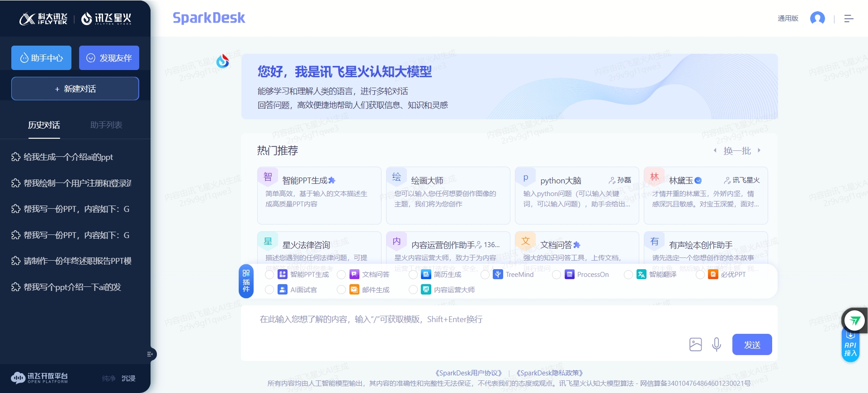Enable the 智能PPT生成 plugin radio button
Viewport: 868px width, 393px height.
pyautogui.click(x=269, y=275)
